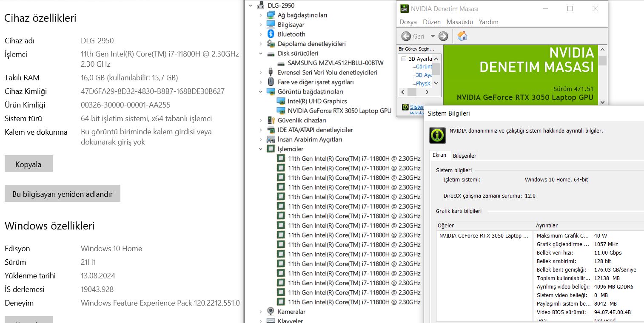
Task: Click the Güvenlik cihazları security icon
Action: [271, 120]
